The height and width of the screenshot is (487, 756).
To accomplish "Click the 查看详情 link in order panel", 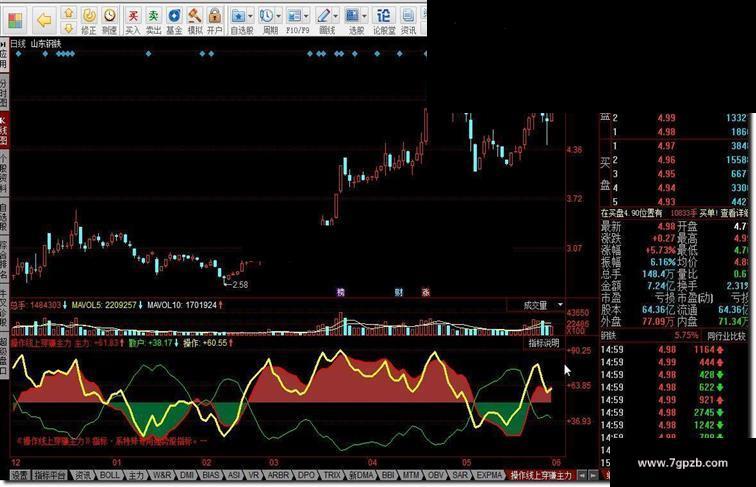I will (x=734, y=213).
